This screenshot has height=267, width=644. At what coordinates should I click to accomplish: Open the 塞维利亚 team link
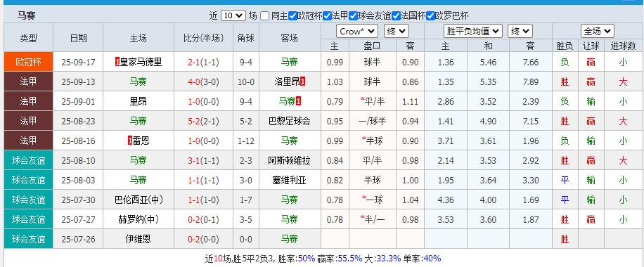click(x=289, y=180)
